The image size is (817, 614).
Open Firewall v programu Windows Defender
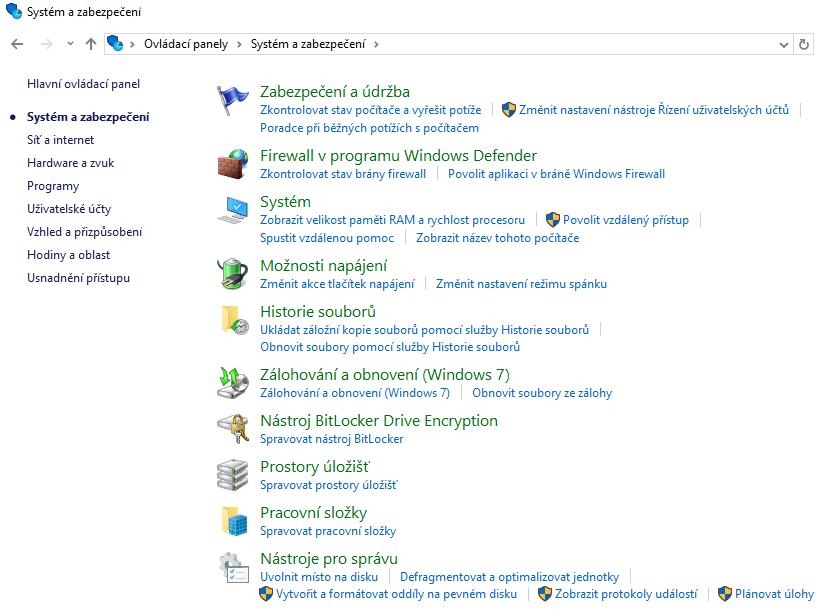pos(398,156)
